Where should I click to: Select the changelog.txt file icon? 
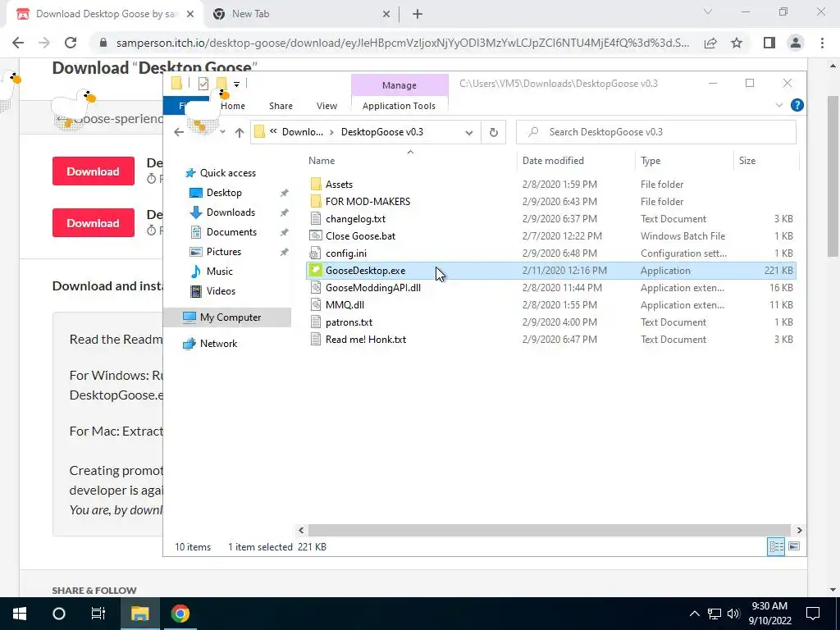point(316,218)
